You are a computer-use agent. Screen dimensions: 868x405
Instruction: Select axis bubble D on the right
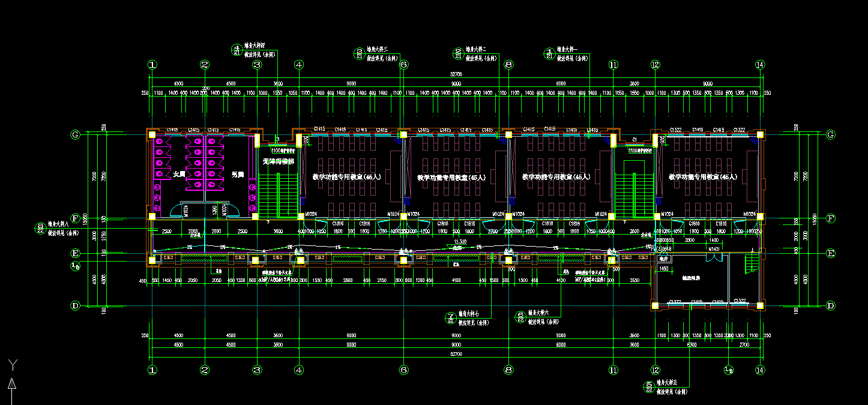pos(830,305)
